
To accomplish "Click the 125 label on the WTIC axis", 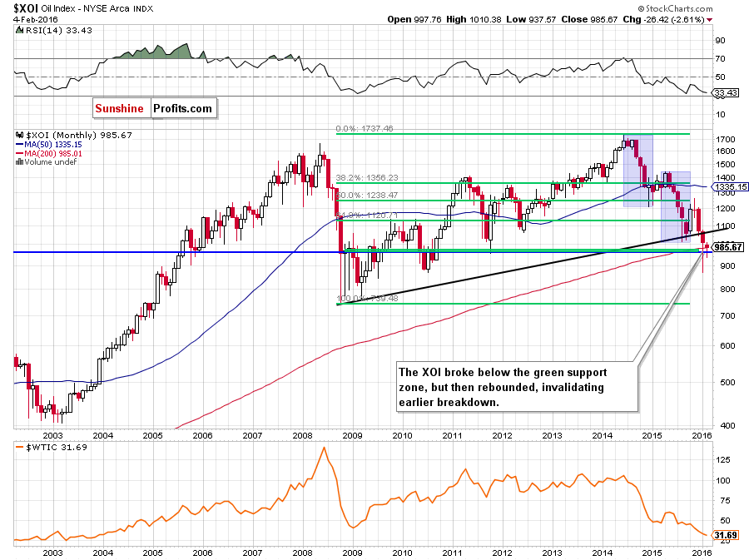I will tap(723, 460).
